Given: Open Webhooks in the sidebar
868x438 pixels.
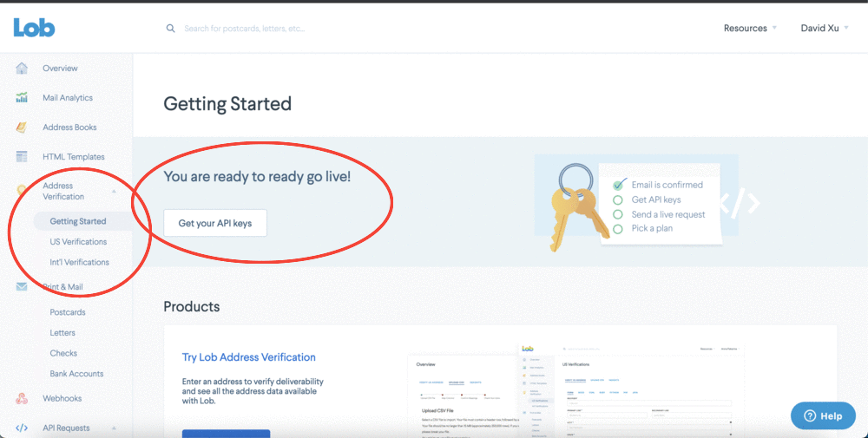Looking at the screenshot, I should click(62, 398).
